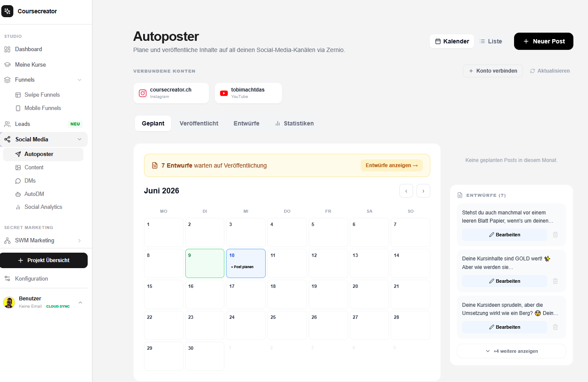This screenshot has height=382, width=588.
Task: Delete the 'Deine Kursideen sprudeln' draft
Action: 555,327
